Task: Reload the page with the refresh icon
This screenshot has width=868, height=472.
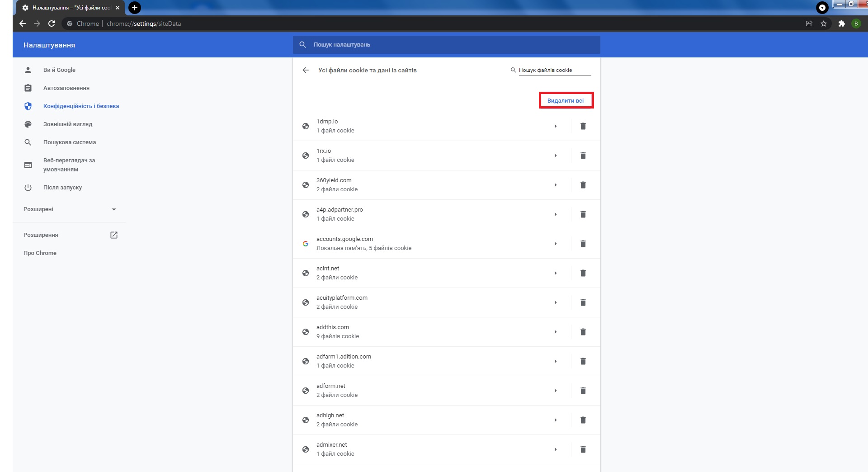Action: (x=52, y=24)
